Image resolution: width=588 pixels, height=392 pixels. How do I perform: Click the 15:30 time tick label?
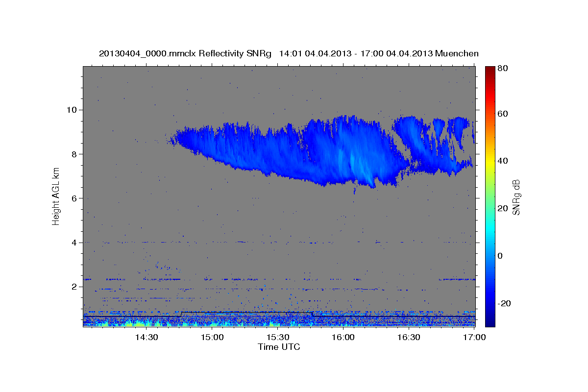click(x=277, y=337)
